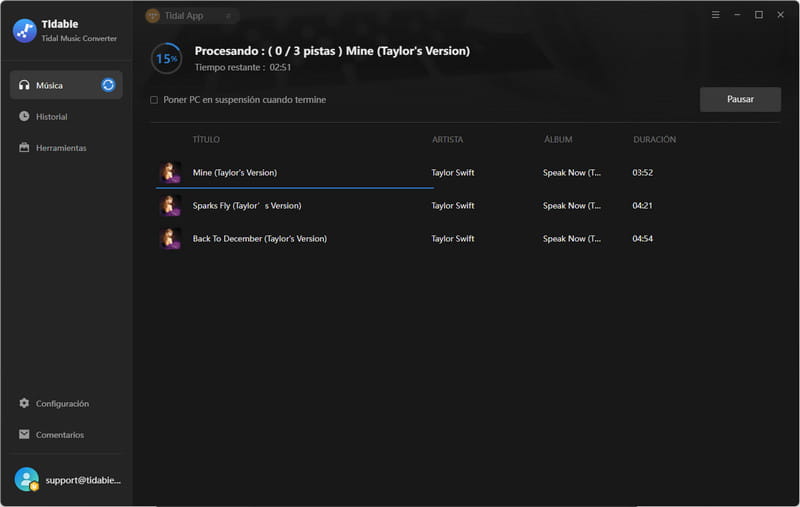Select the Sparks Fly track title
This screenshot has height=507, width=800.
pos(247,206)
